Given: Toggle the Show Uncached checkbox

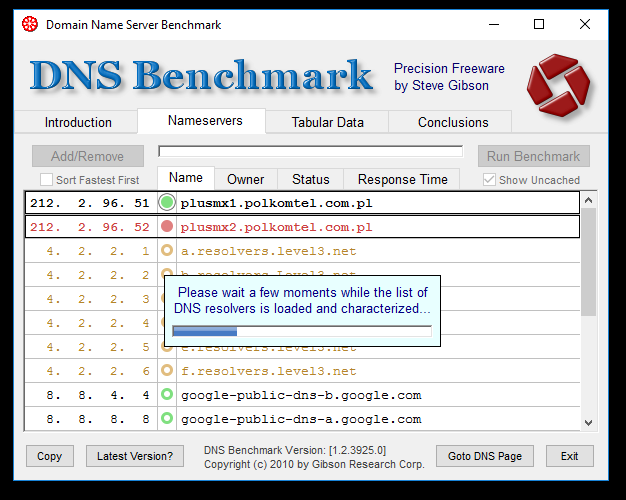Looking at the screenshot, I should [x=489, y=180].
